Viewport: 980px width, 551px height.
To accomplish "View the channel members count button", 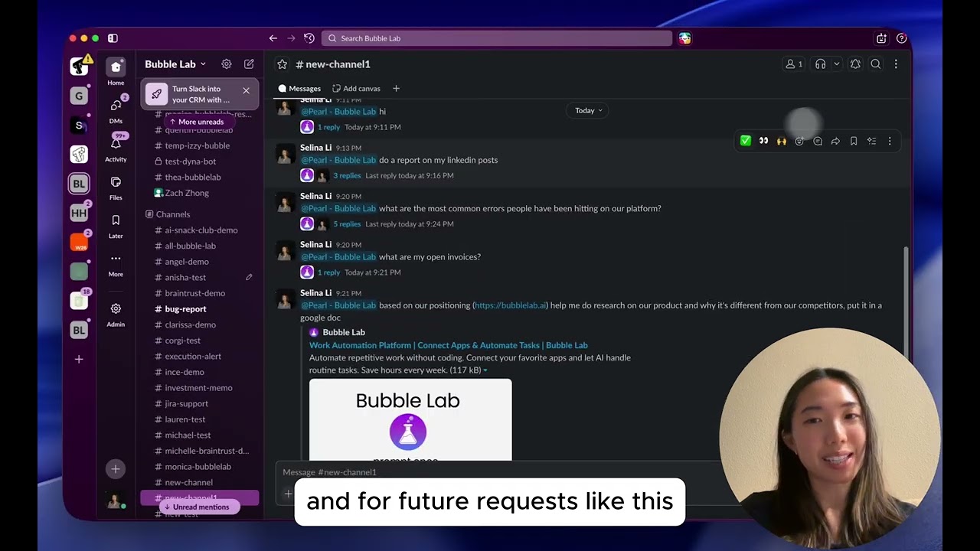I will click(x=794, y=64).
